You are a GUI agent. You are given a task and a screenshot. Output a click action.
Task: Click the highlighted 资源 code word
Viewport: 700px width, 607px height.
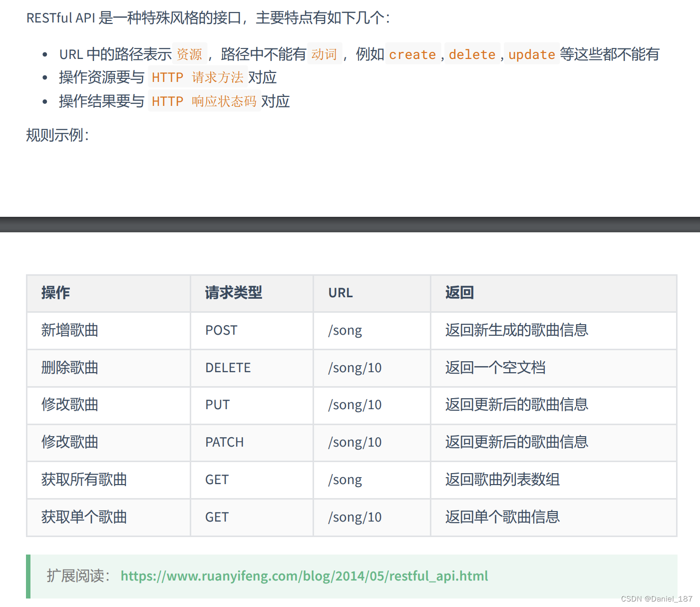[189, 54]
